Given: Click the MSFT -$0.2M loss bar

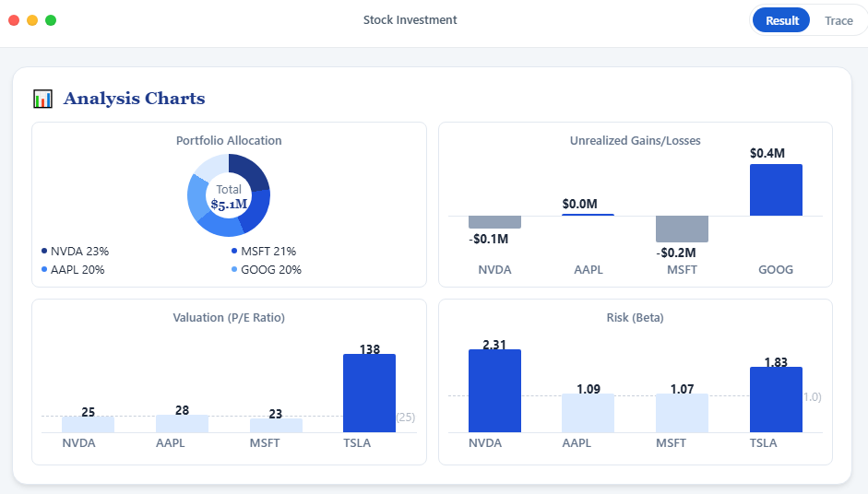Looking at the screenshot, I should tap(682, 229).
